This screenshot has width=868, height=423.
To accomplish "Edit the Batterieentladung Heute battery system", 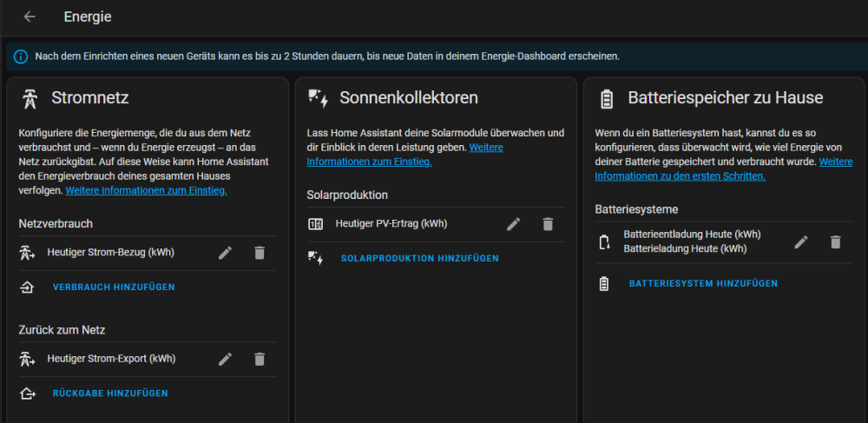I will [x=801, y=242].
